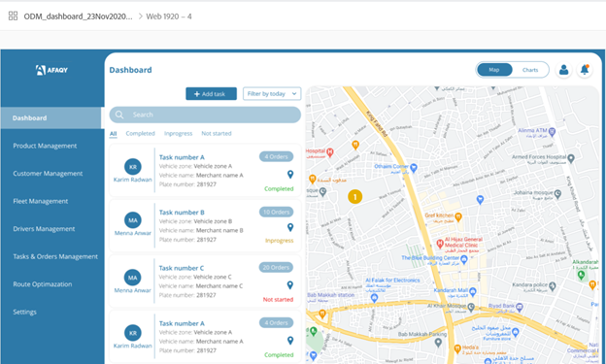Click the Bab Makkah Parking marker
Screen dimensions: 606x364
click(x=438, y=342)
